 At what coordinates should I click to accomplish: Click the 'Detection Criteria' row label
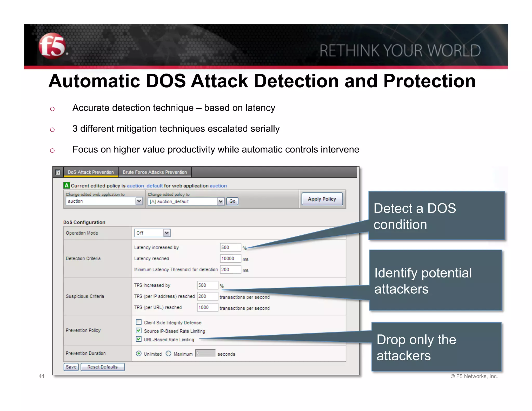click(83, 258)
